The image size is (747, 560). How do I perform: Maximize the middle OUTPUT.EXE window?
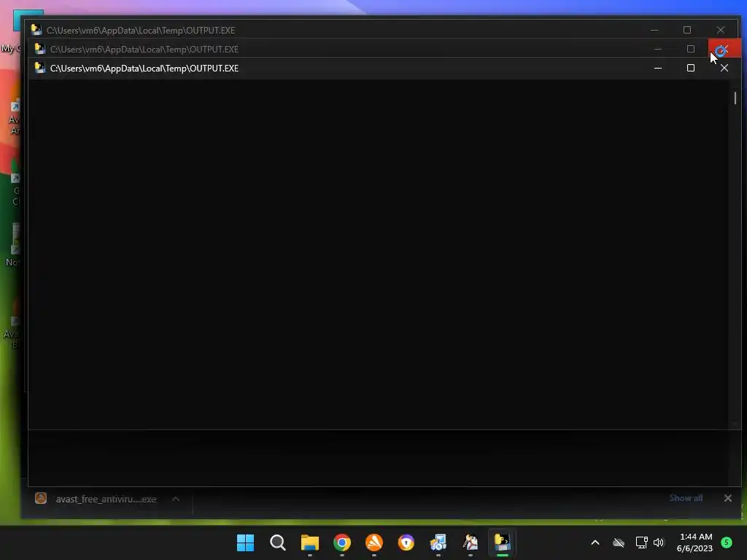(x=691, y=49)
